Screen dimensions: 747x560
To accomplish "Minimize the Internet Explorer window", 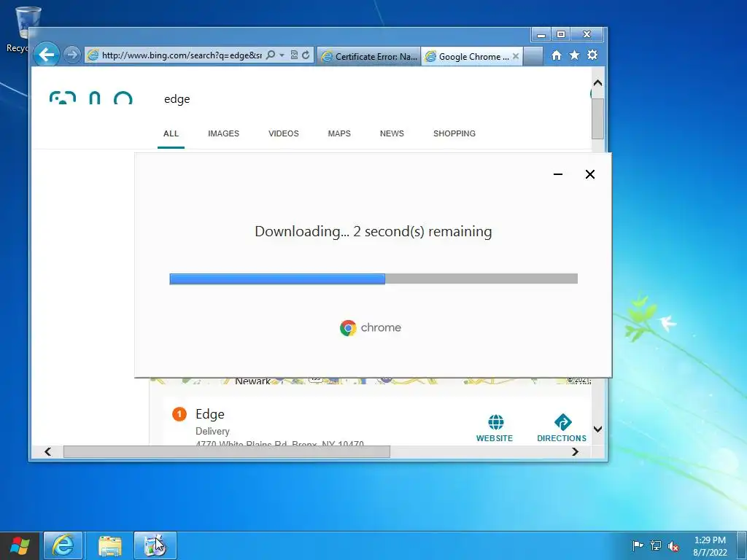I will [541, 34].
